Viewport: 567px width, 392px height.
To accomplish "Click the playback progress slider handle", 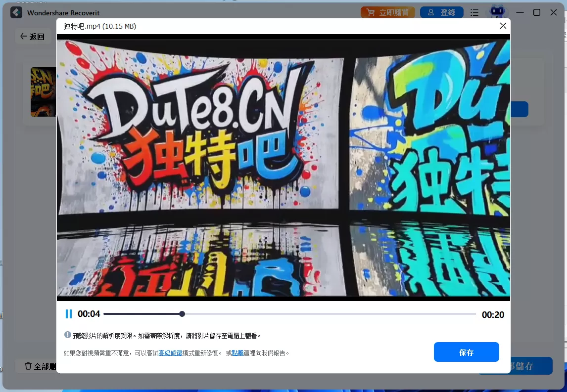I will tap(182, 313).
